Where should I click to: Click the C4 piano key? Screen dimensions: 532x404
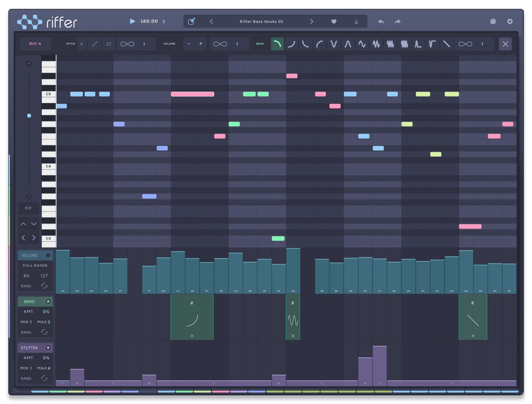pyautogui.click(x=48, y=166)
